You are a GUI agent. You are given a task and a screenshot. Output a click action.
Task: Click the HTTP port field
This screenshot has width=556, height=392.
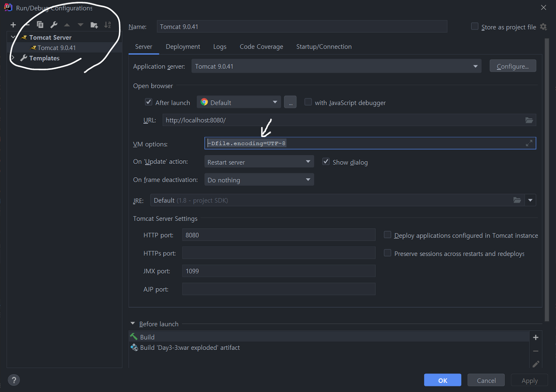pos(278,235)
